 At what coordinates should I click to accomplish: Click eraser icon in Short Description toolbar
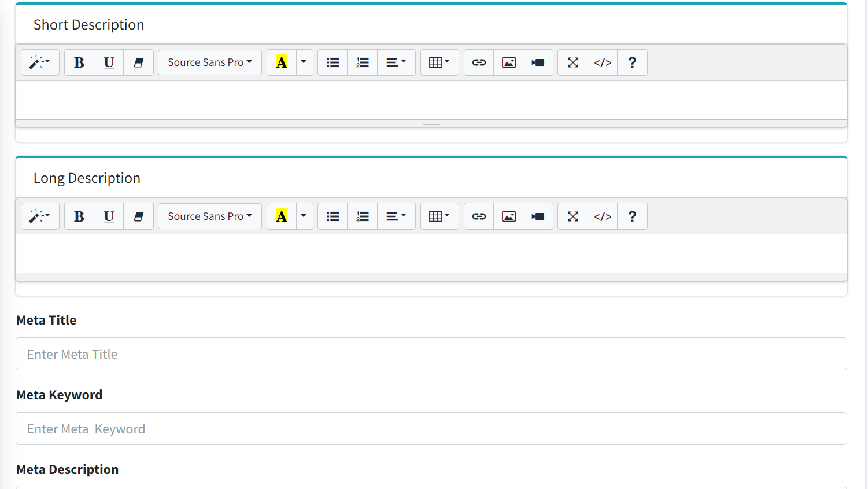[x=138, y=62]
